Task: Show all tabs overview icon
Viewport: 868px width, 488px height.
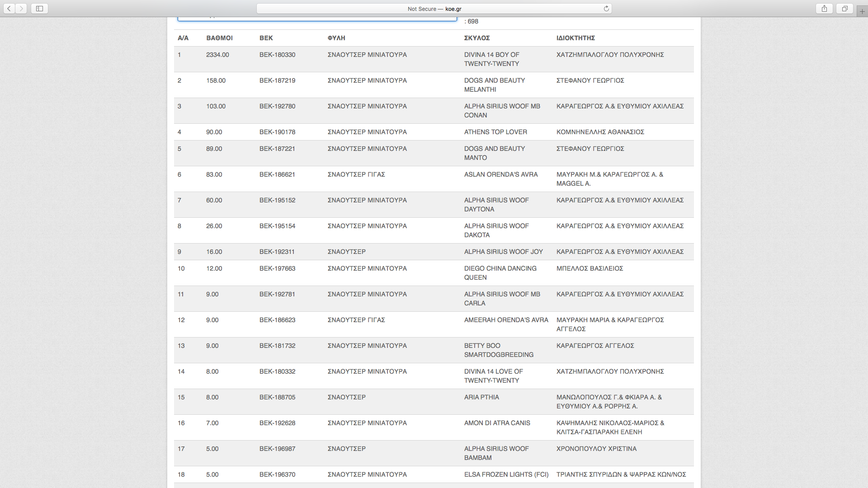Action: pyautogui.click(x=844, y=9)
